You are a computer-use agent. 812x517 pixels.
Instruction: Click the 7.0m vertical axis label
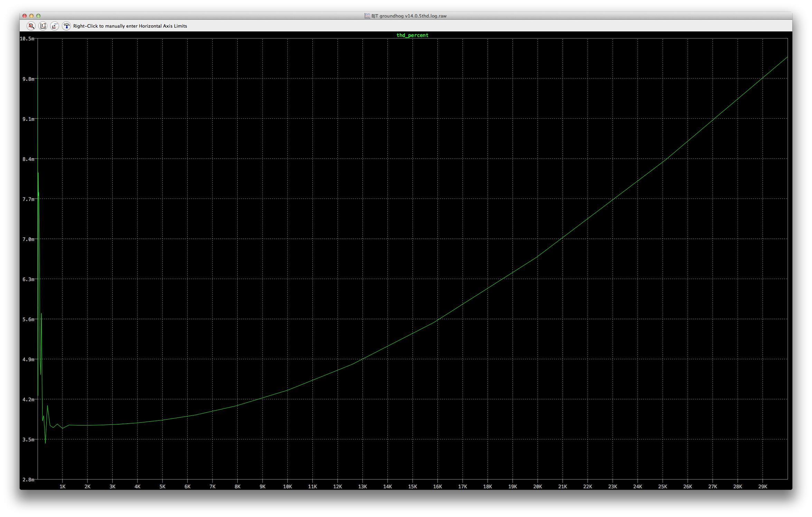(x=29, y=239)
